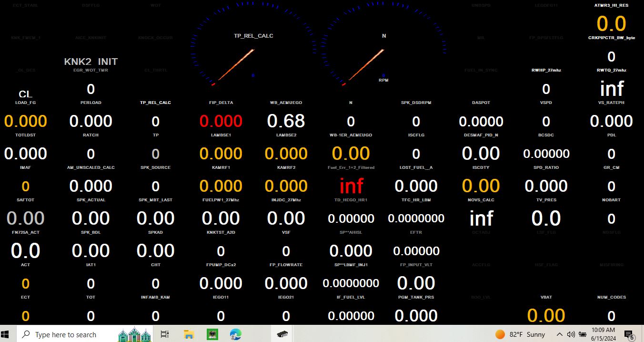This screenshot has height=342, width=644.
Task: Click the battery icon in system tray
Action: [x=582, y=334]
